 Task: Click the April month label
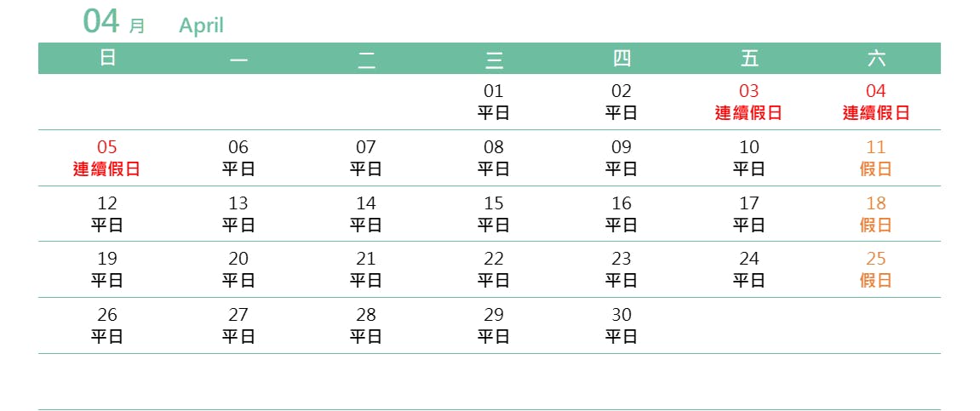[x=201, y=26]
